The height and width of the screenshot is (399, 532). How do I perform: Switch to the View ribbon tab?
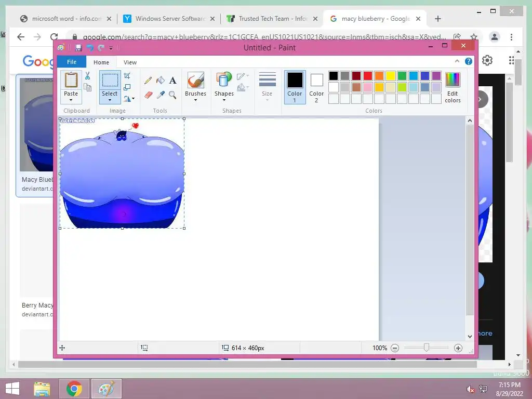(x=130, y=62)
